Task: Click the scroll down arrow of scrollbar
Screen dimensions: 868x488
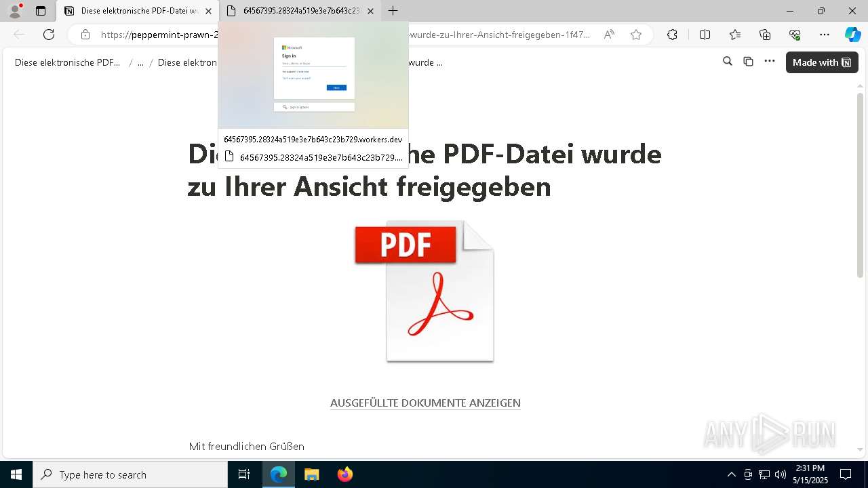Action: pos(860,449)
